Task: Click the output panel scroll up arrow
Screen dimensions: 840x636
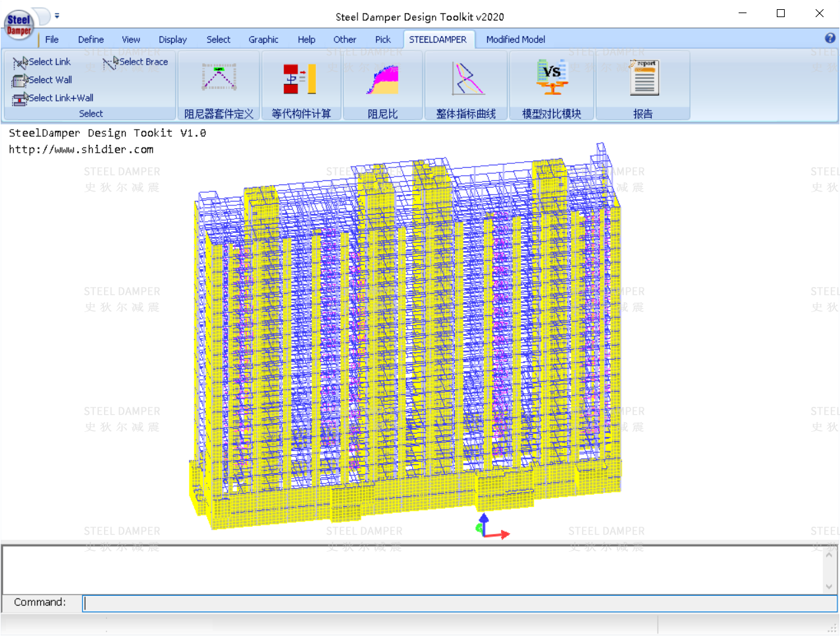Action: (x=829, y=554)
